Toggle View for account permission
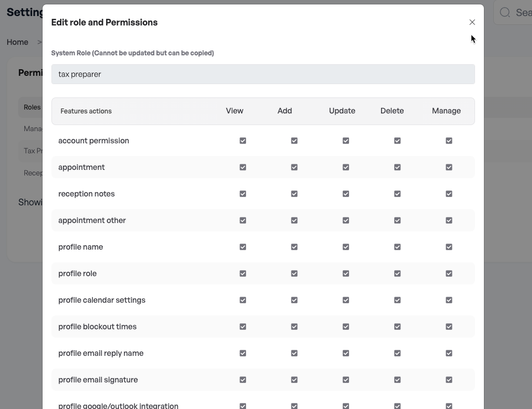The height and width of the screenshot is (409, 532). pos(243,141)
